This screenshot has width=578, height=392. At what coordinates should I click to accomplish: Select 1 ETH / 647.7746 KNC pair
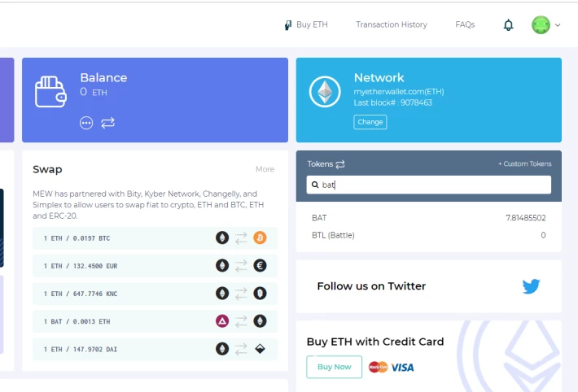[155, 294]
